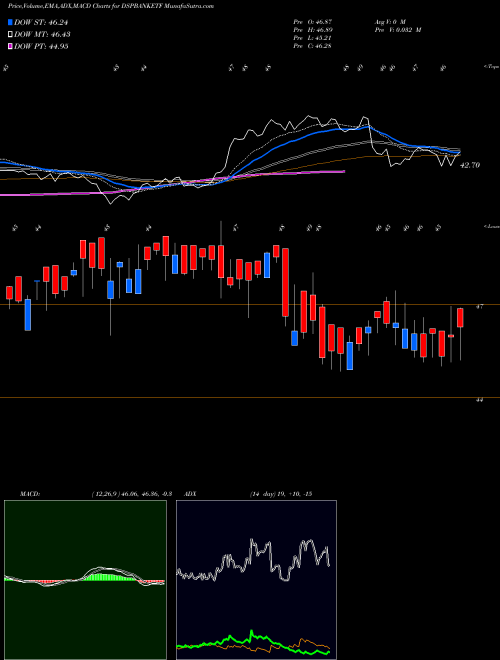The height and width of the screenshot is (660, 500).
Task: Click the 'Pre O: 46.87' open value
Action: (x=313, y=21)
